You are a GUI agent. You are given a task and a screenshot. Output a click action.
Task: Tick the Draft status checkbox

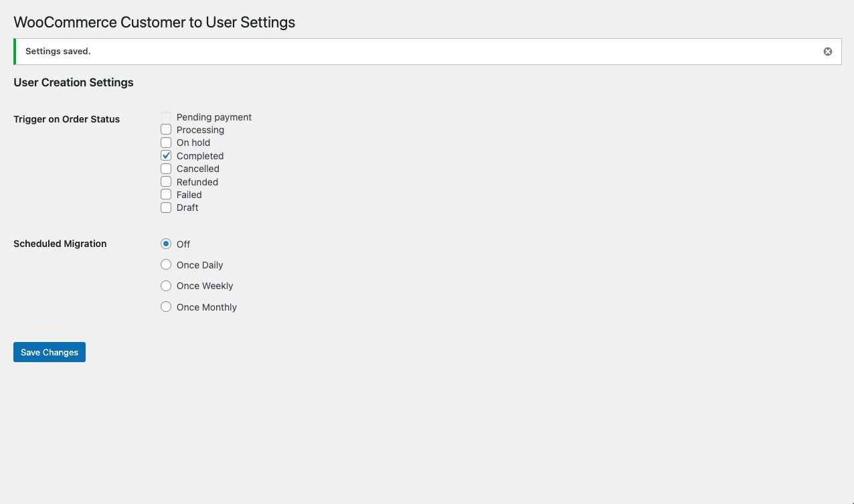pos(166,207)
